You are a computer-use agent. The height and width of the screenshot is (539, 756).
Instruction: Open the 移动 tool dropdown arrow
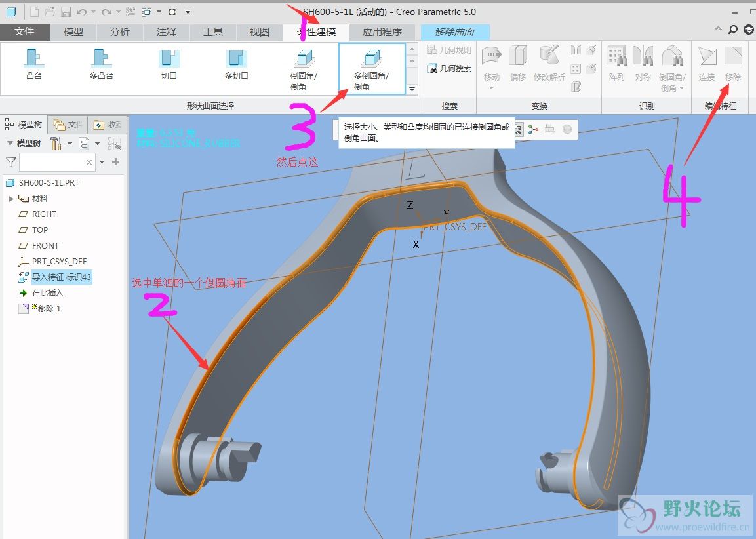tap(491, 88)
